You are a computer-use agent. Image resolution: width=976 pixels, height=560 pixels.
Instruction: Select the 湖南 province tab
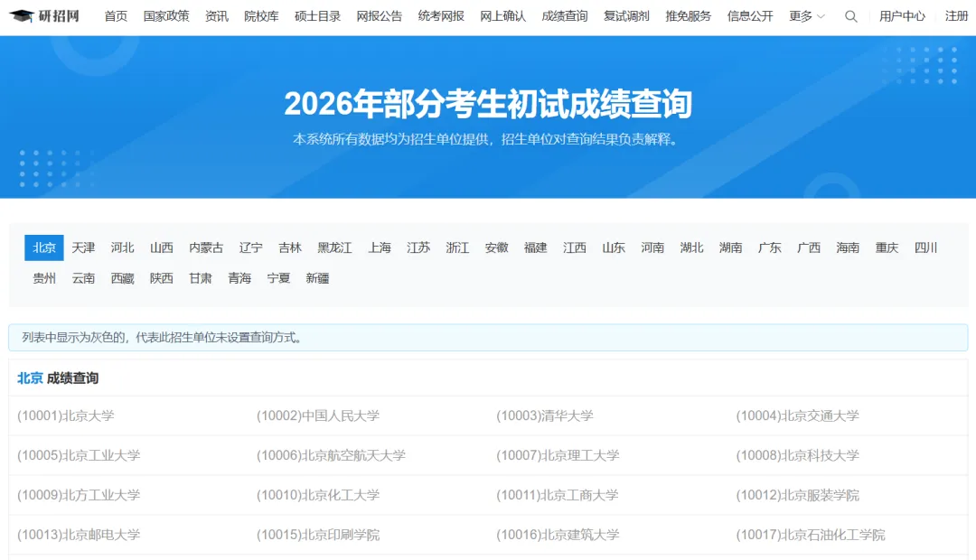(x=731, y=247)
